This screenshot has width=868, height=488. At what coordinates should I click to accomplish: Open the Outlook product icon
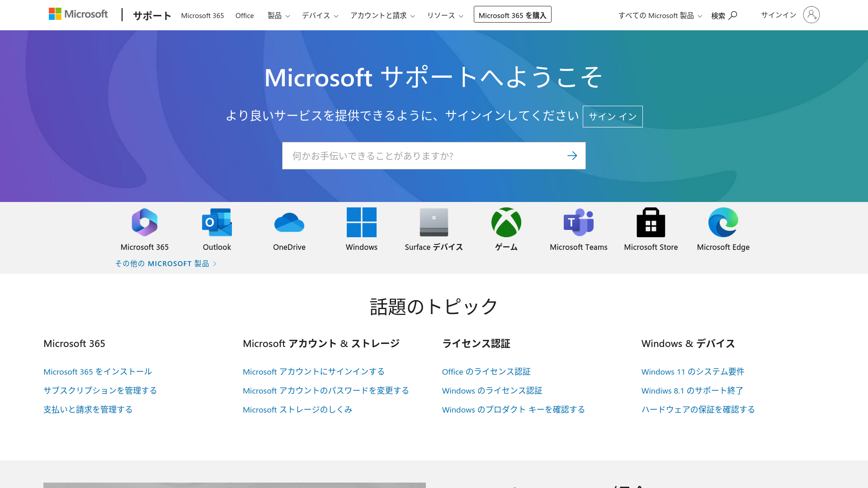(217, 222)
